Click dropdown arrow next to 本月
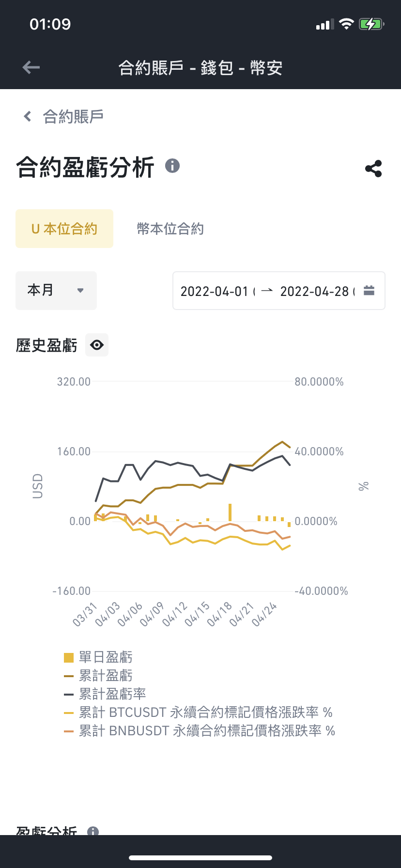The image size is (401, 868). (x=80, y=291)
